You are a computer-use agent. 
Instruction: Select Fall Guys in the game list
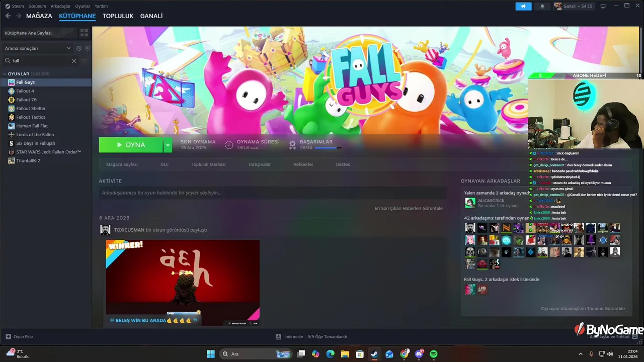(46, 82)
